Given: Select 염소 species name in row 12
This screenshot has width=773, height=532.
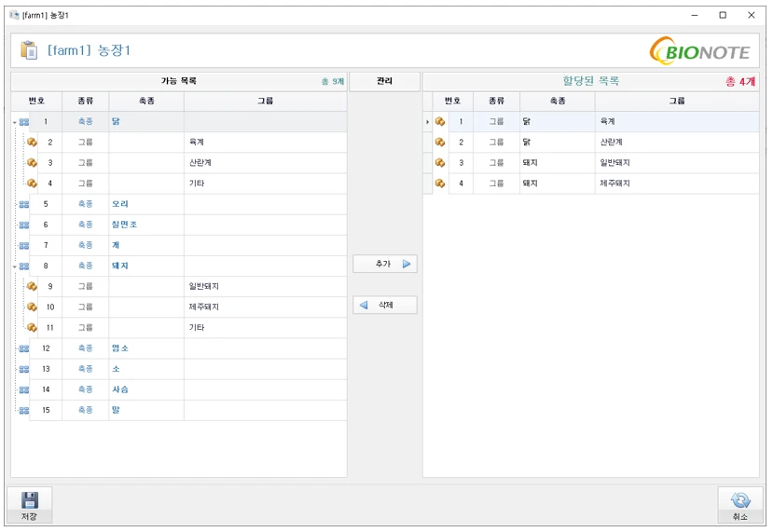Looking at the screenshot, I should (119, 348).
